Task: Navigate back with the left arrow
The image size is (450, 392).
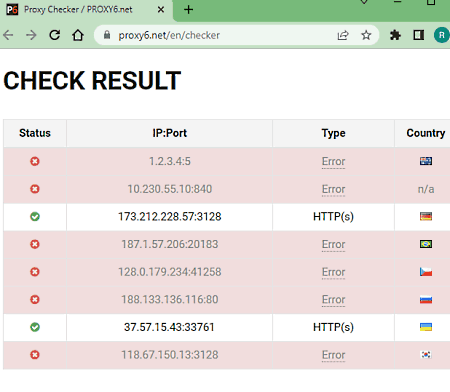Action: [8, 35]
